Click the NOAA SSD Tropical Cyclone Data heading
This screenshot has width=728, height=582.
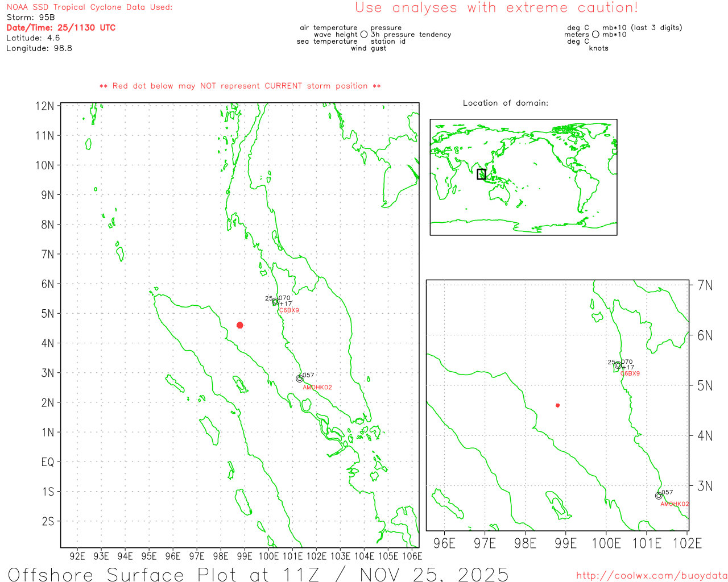coord(89,7)
